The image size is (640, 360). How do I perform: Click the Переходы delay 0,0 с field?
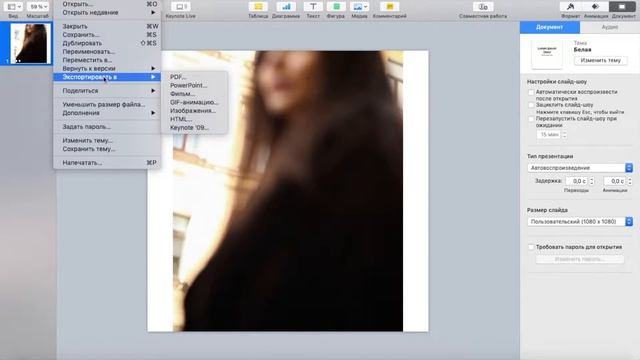[x=577, y=181]
